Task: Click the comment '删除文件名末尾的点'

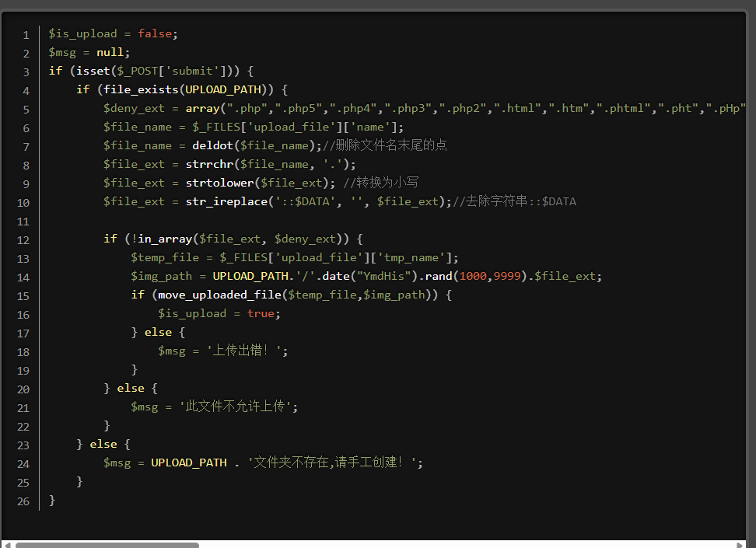Action: click(x=384, y=145)
